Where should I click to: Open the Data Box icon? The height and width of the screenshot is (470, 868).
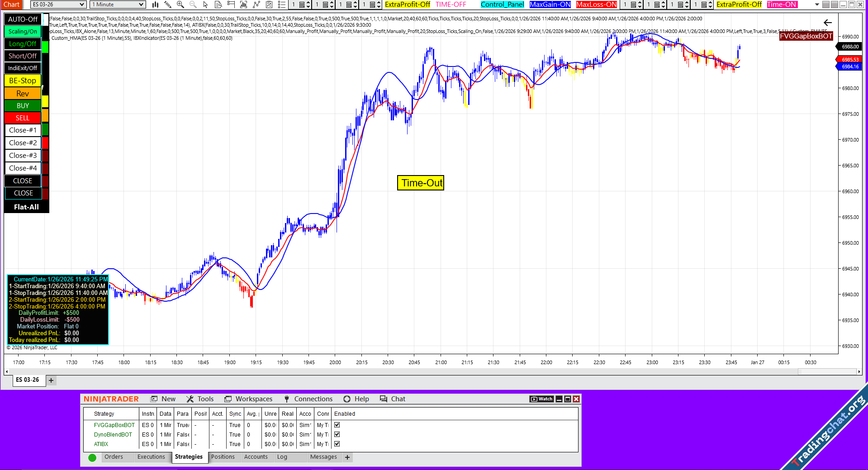pyautogui.click(x=218, y=5)
